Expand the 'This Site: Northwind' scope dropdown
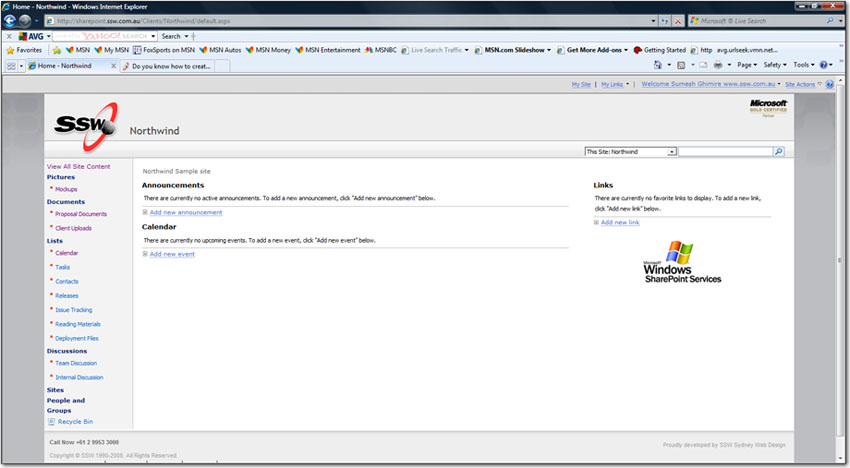 click(671, 152)
